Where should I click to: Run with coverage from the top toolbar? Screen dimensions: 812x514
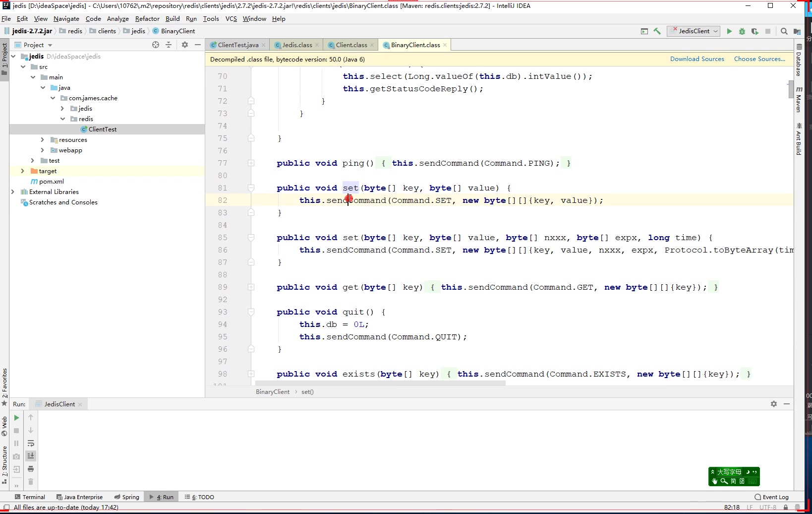(755, 31)
